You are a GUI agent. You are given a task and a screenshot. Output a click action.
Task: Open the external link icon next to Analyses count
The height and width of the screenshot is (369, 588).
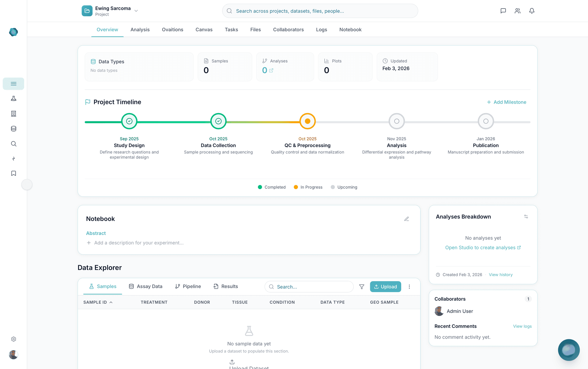tap(271, 70)
